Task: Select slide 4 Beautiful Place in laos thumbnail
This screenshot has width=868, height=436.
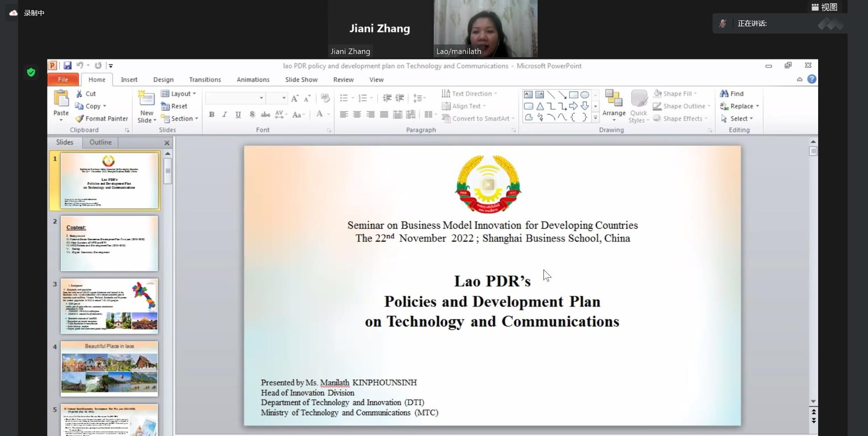Action: 109,369
